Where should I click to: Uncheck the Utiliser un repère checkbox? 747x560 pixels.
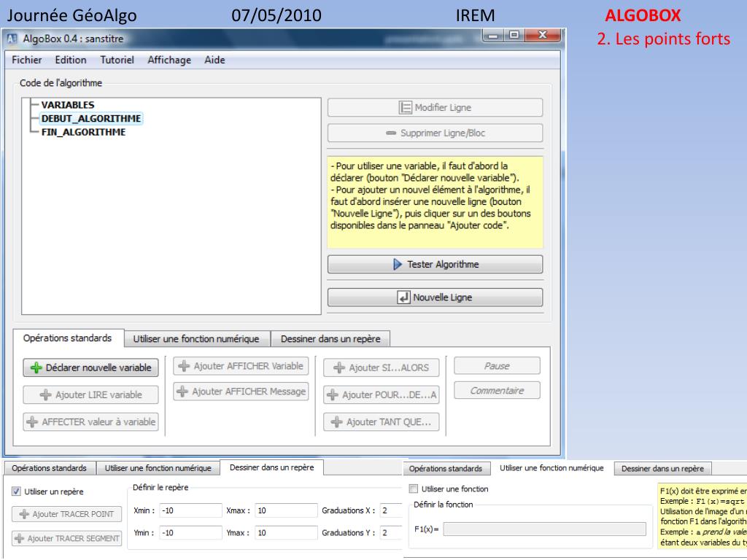tap(17, 491)
